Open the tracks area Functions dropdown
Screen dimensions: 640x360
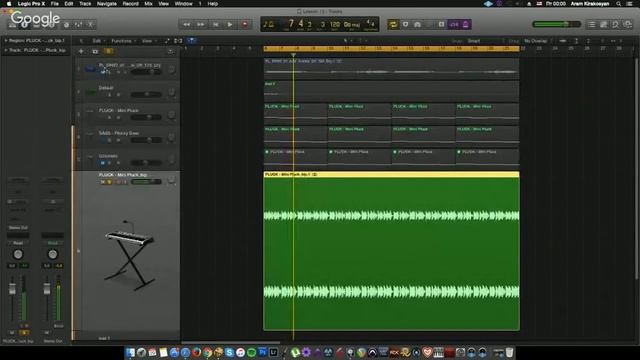123,41
